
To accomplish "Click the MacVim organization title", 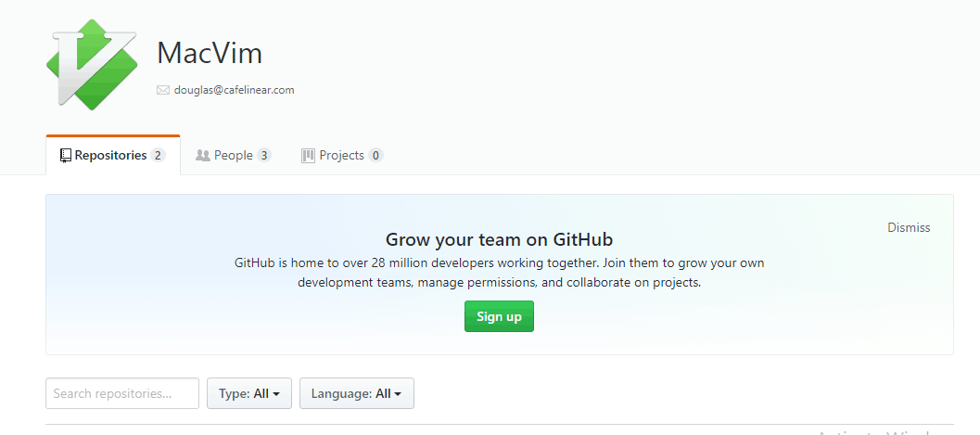I will pos(210,53).
